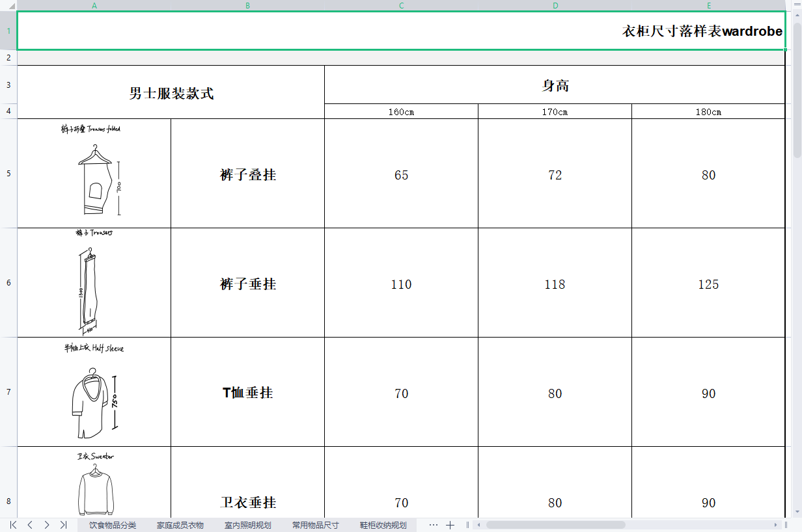Select the 鞋柜收纳规划 sheet tab
802x532 pixels.
(x=383, y=525)
